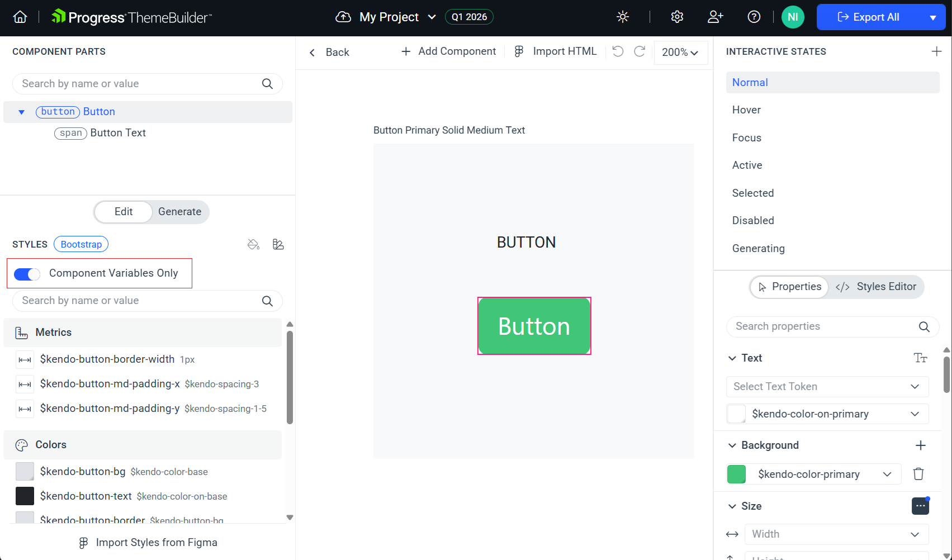Screen dimensions: 952x560
Task: Toggle Component Variables Only switch
Action: (x=27, y=274)
